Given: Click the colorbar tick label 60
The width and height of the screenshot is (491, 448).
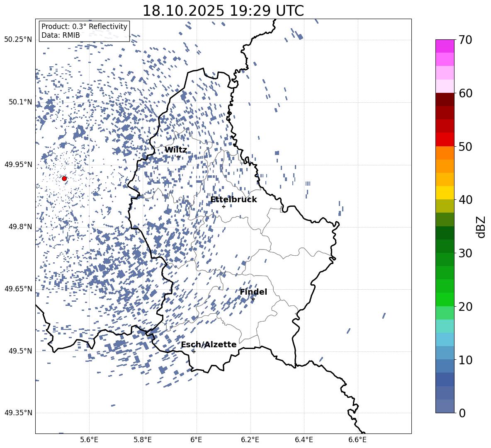Looking at the screenshot, I should (465, 93).
